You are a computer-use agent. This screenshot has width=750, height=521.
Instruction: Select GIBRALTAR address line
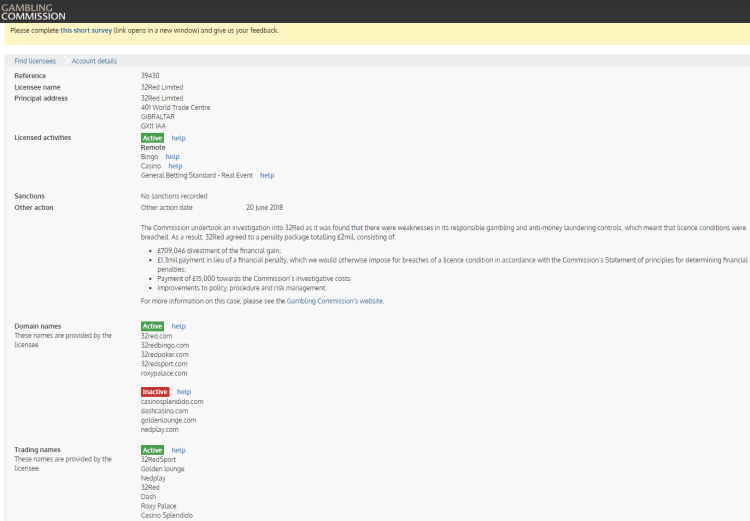(x=158, y=117)
